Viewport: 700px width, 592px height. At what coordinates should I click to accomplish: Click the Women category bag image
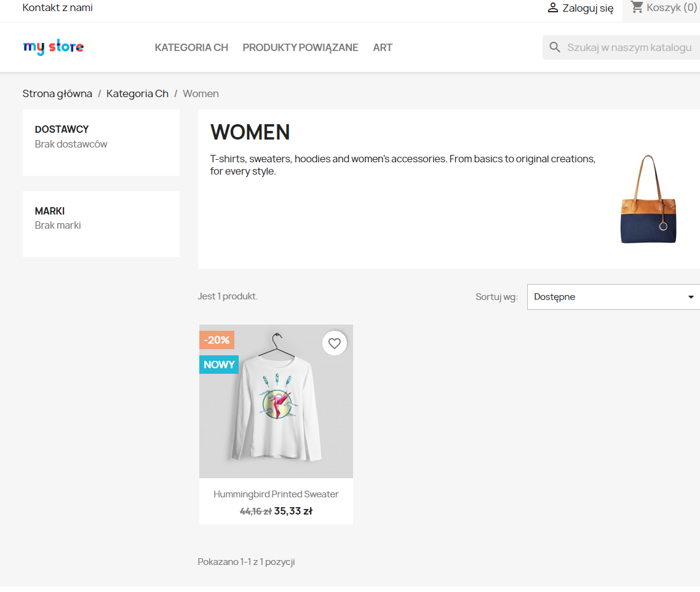(x=648, y=199)
